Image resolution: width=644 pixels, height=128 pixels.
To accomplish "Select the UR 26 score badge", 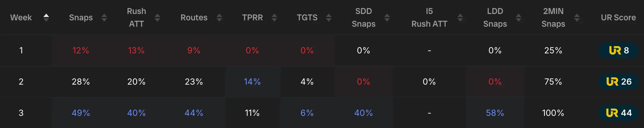I will (x=618, y=82).
